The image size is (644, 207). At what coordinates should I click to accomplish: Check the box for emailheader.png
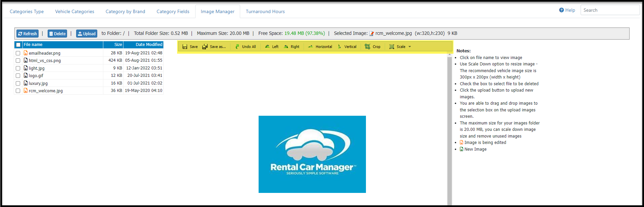(x=18, y=53)
